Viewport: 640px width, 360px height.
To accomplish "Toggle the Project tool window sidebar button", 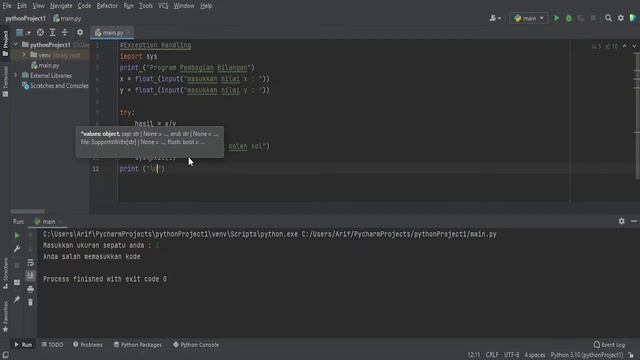I will 5,44.
